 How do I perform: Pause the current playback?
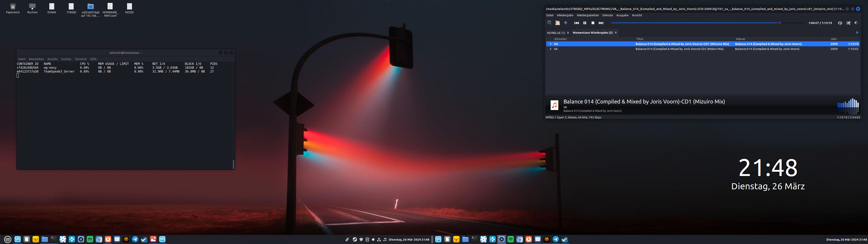(585, 23)
